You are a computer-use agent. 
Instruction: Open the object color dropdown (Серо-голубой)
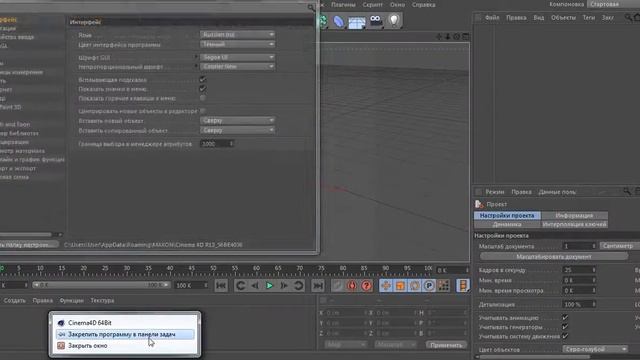[x=595, y=349]
